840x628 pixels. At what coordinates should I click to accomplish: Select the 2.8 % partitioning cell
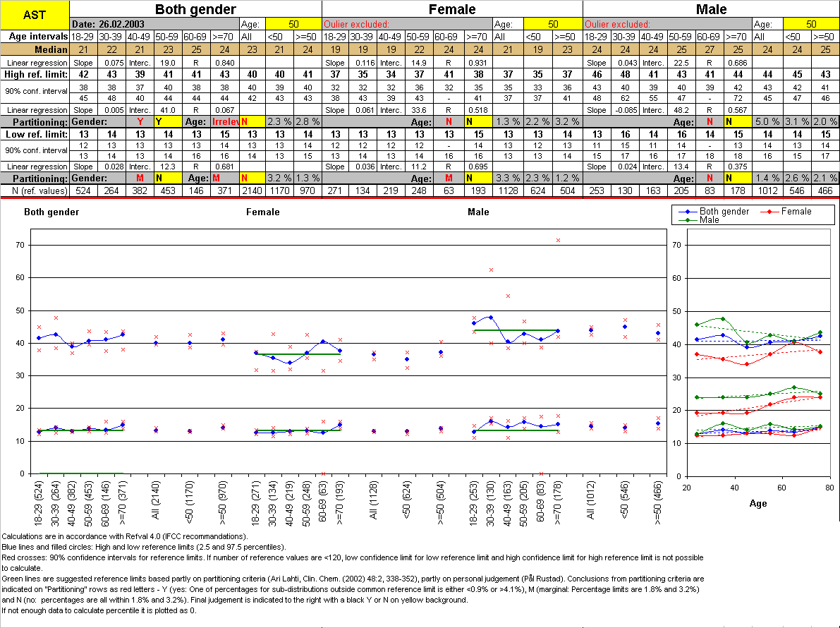tap(308, 121)
